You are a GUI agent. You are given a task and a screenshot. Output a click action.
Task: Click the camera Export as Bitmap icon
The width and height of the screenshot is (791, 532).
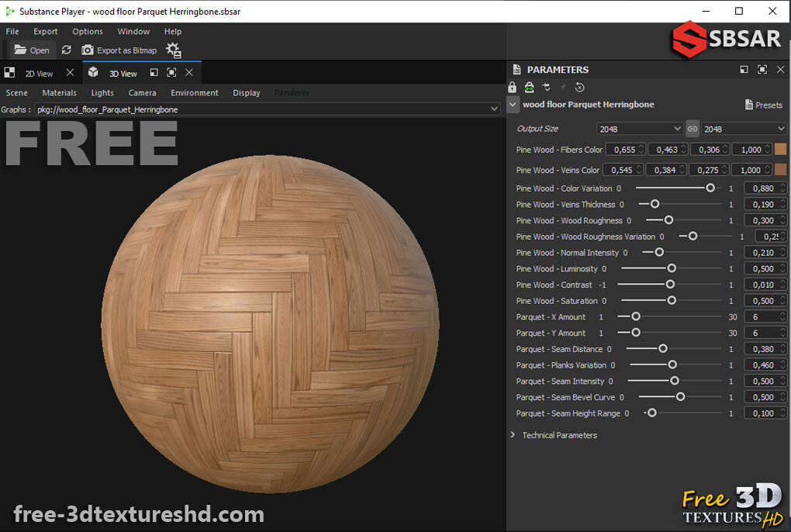tap(86, 50)
